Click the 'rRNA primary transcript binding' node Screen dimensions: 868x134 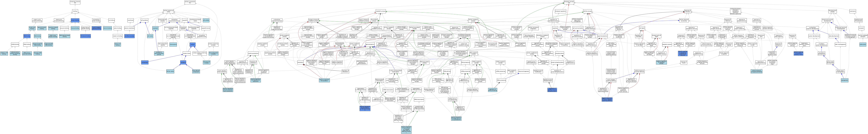click(27, 54)
